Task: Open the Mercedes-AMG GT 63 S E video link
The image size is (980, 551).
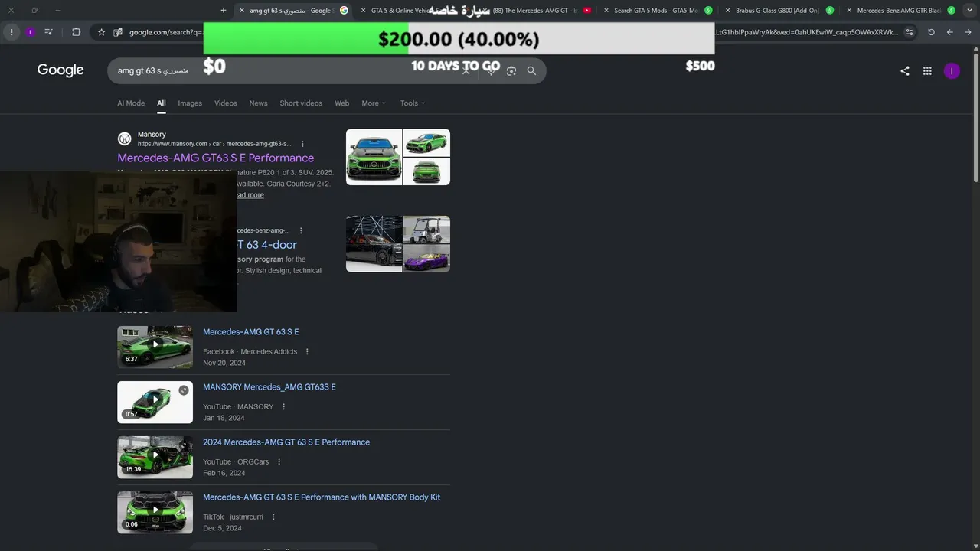Action: point(251,332)
